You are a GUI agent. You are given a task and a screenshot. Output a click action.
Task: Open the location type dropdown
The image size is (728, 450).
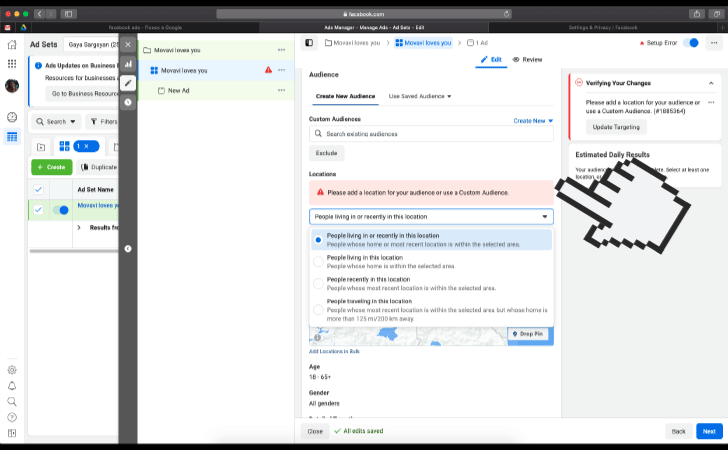click(431, 216)
